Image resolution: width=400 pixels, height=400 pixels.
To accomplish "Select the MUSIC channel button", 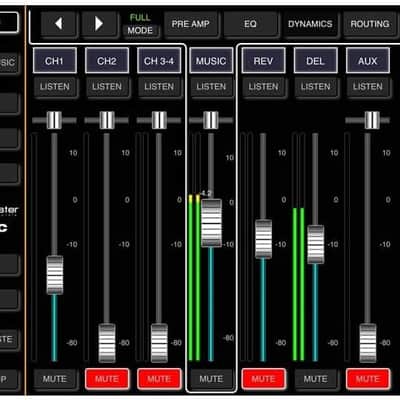I will coord(211,60).
